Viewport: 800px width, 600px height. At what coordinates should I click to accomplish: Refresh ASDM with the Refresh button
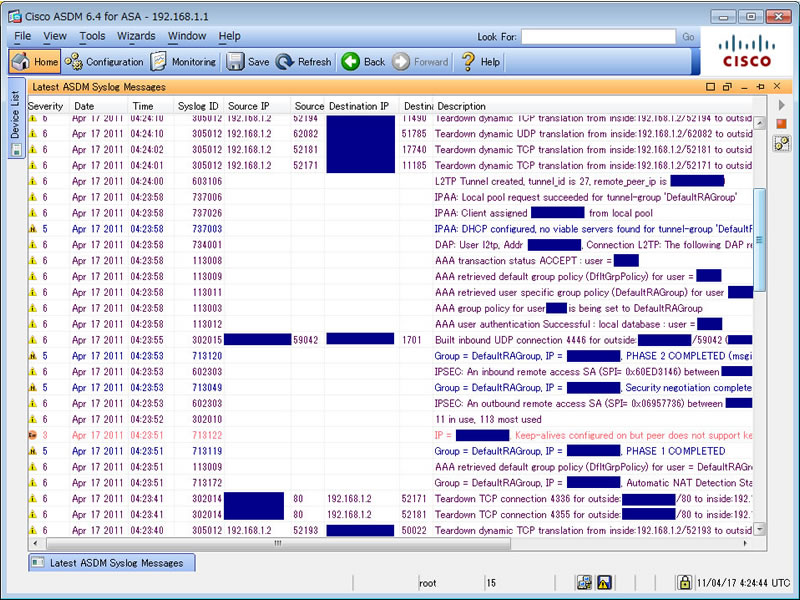(303, 62)
